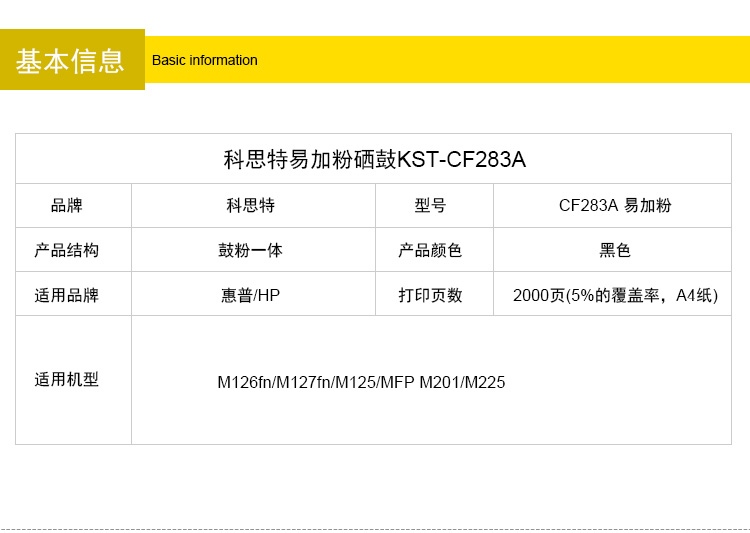The image size is (750, 533).
Task: Click MFP M201 in the compatible models list
Action: (418, 383)
